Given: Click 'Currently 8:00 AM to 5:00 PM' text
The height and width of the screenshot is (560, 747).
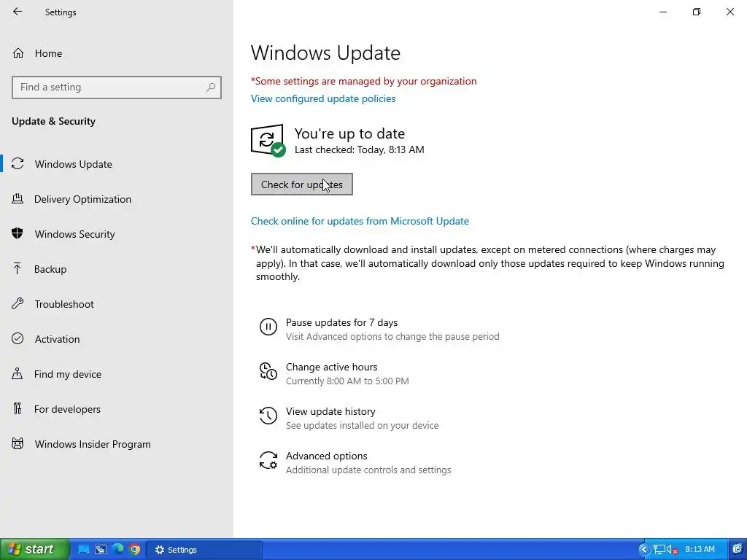Looking at the screenshot, I should (347, 381).
